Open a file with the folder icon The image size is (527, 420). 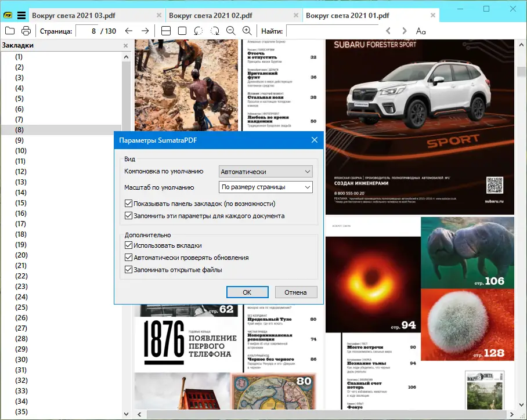10,31
